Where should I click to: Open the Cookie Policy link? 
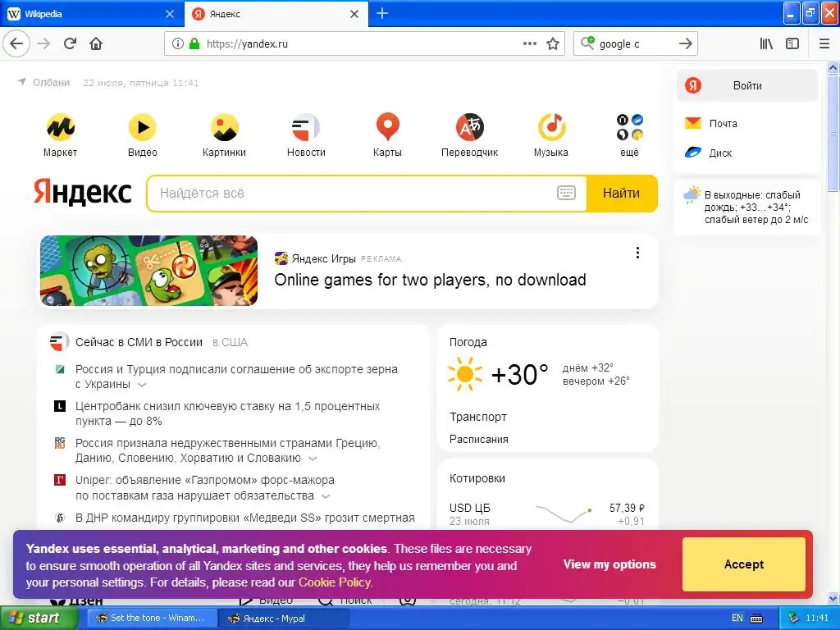(335, 582)
